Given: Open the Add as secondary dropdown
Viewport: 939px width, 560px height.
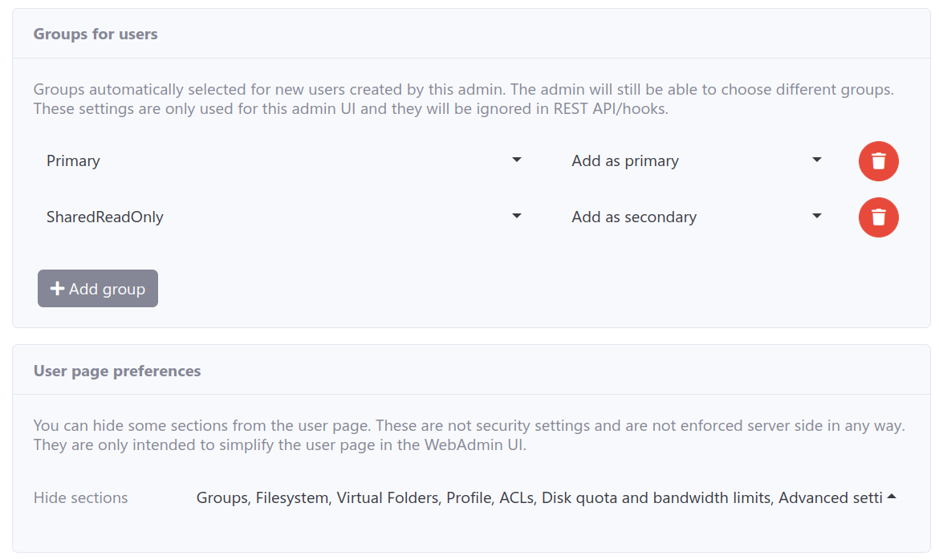Looking at the screenshot, I should 698,216.
